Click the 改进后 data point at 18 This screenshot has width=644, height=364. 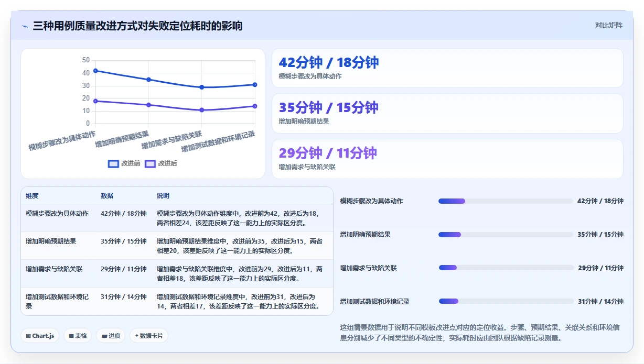(x=95, y=101)
